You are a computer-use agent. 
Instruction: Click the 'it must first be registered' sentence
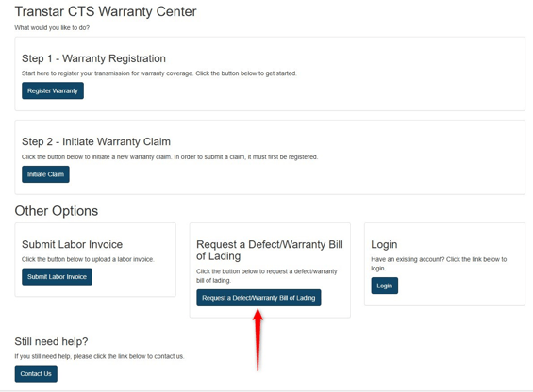283,157
